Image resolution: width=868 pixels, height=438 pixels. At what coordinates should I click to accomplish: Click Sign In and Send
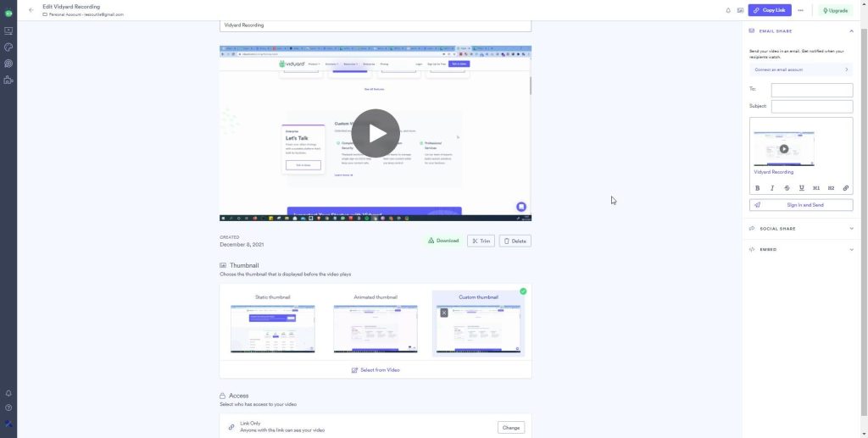click(801, 205)
